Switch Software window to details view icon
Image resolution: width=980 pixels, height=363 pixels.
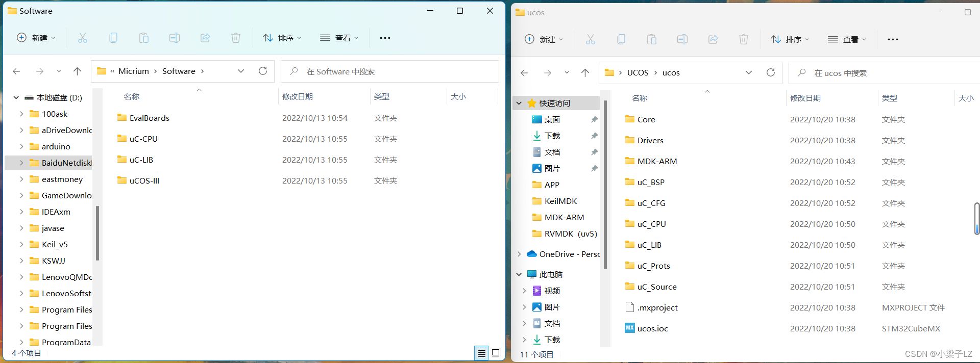tap(481, 353)
